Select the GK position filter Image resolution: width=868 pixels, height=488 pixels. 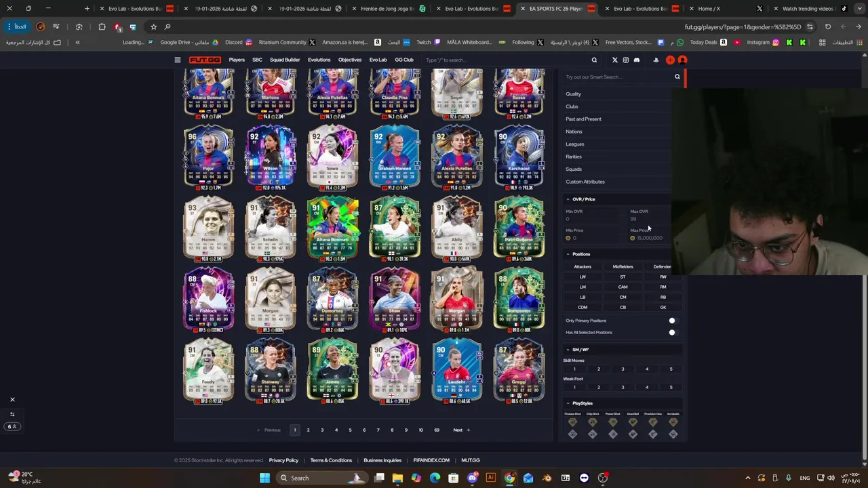click(663, 307)
